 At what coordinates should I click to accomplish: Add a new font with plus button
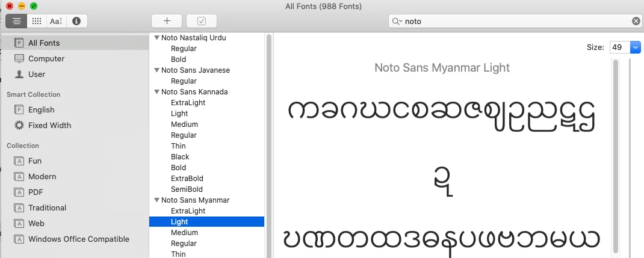click(167, 21)
